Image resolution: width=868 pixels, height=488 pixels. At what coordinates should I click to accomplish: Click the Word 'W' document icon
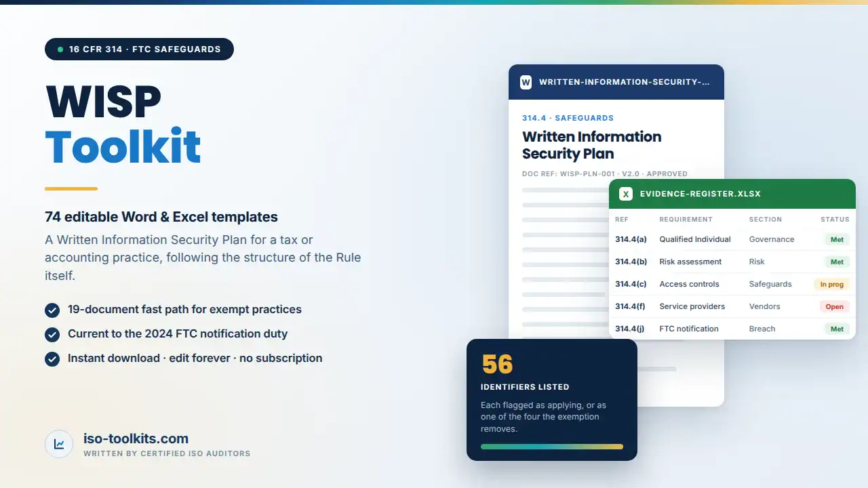pos(526,82)
